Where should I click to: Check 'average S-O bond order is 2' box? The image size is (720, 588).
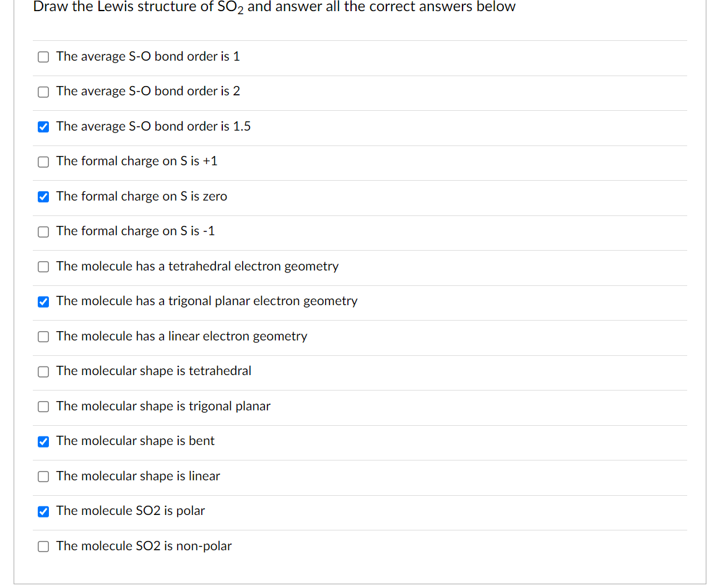43,92
